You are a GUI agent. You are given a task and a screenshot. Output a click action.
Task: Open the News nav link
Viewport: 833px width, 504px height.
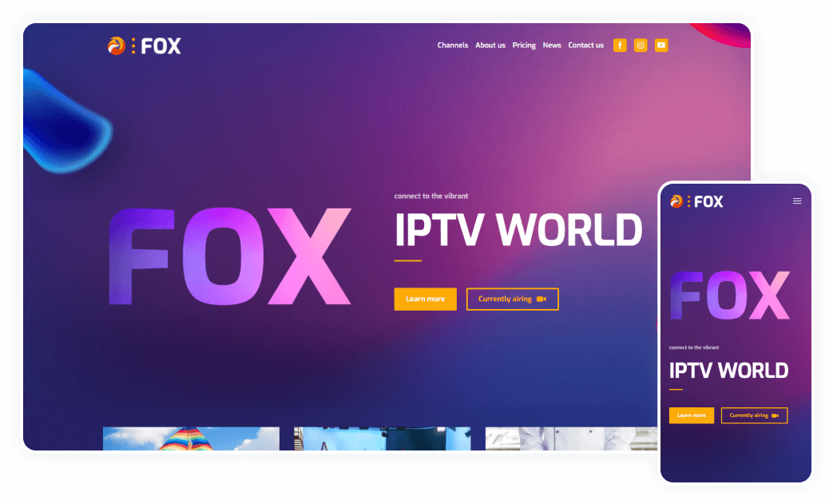[552, 46]
